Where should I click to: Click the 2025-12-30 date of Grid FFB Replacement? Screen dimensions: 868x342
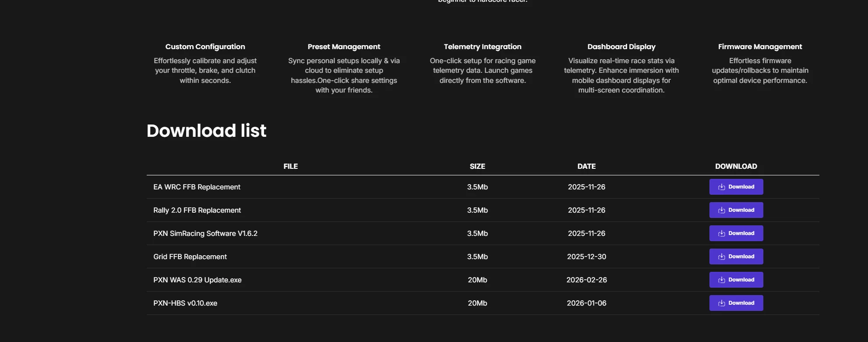[x=586, y=256]
